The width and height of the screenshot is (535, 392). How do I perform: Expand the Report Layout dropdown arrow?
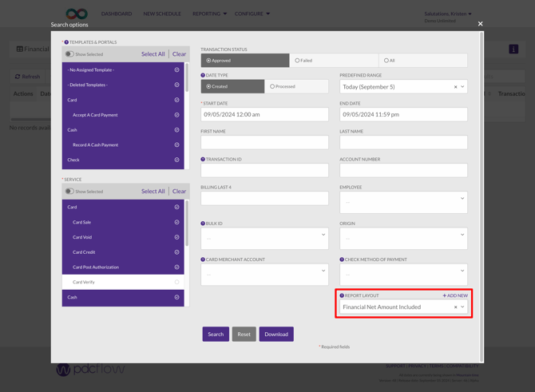coord(462,307)
